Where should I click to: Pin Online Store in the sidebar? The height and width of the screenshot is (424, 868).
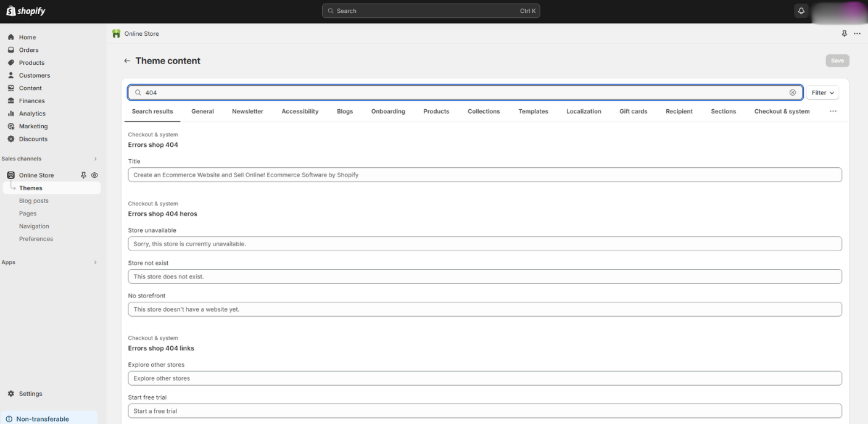point(84,175)
